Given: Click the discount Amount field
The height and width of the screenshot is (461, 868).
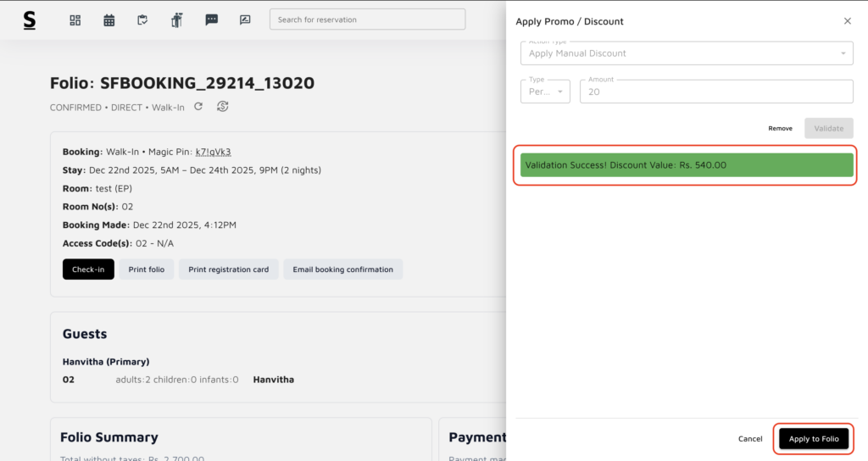Looking at the screenshot, I should [x=716, y=92].
